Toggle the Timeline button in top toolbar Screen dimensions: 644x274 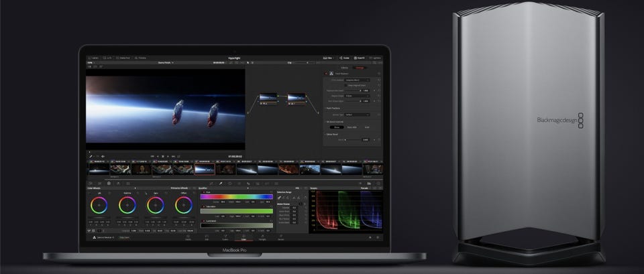[x=140, y=58]
